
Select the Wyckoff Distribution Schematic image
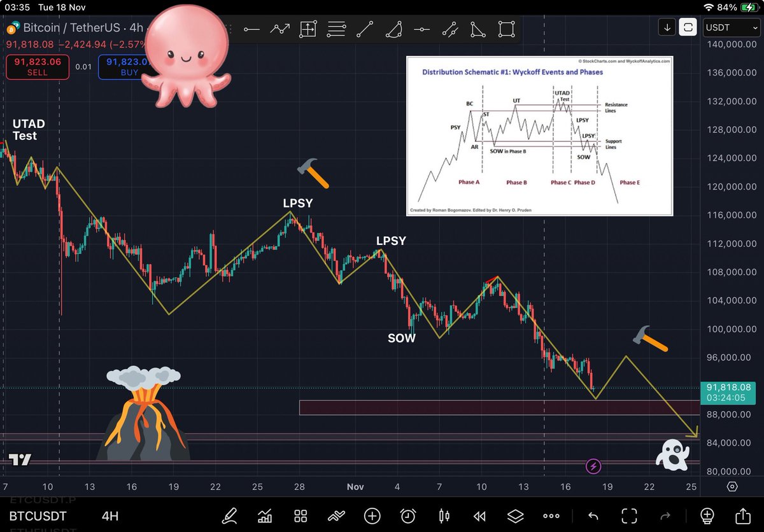[x=539, y=136]
